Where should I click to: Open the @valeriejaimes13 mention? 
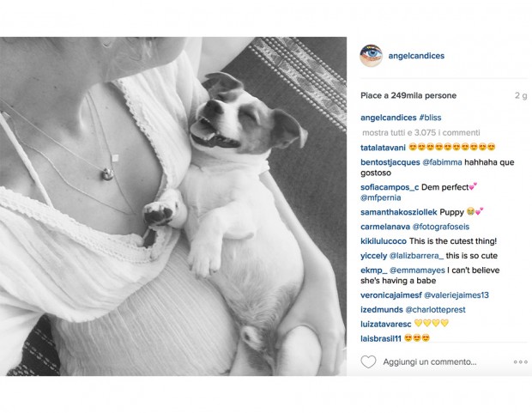coord(456,295)
